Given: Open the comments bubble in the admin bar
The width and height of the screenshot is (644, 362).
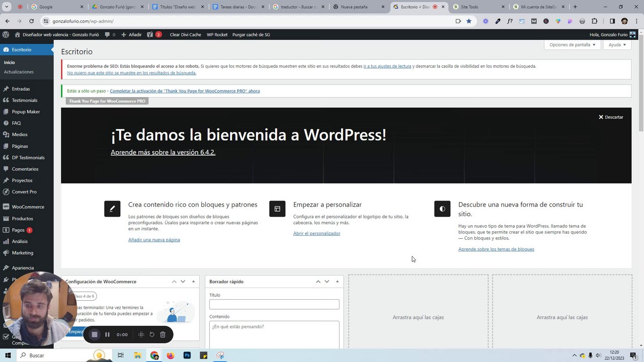Looking at the screenshot, I should point(110,35).
